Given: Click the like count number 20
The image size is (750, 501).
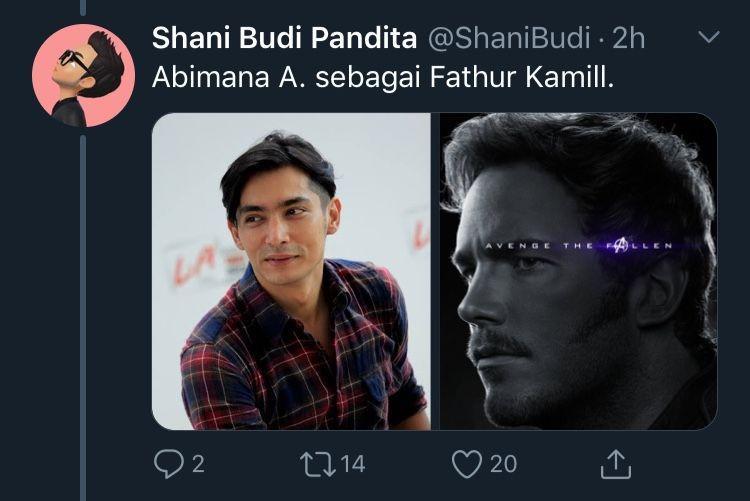Looking at the screenshot, I should [503, 464].
